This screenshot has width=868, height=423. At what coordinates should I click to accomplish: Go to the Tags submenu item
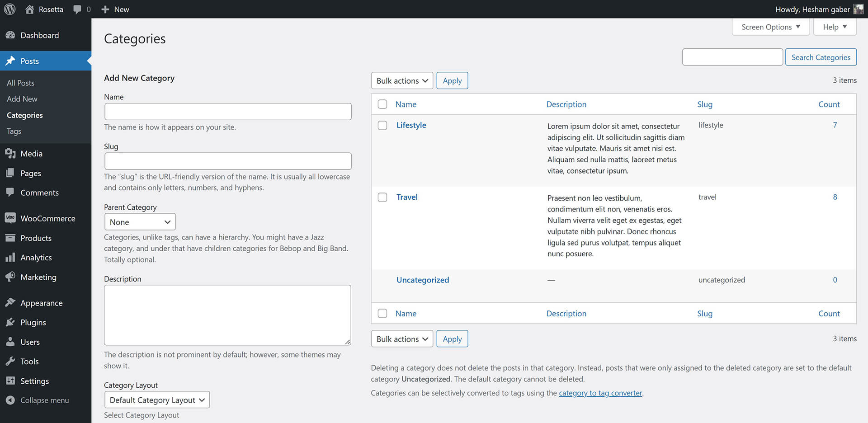tap(14, 132)
